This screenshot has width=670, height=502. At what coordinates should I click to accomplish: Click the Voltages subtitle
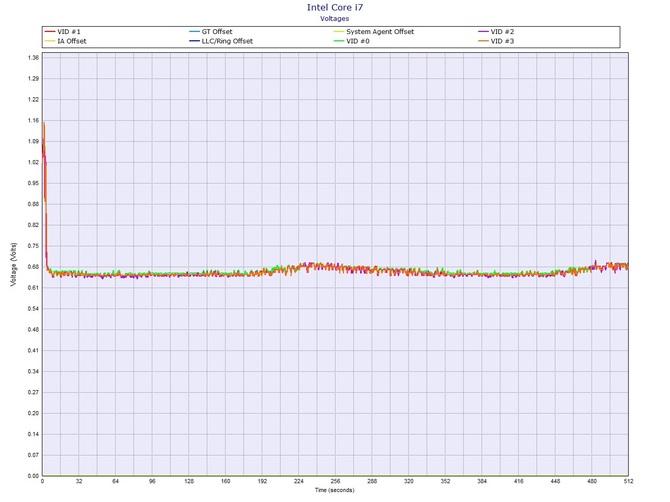pos(335,18)
